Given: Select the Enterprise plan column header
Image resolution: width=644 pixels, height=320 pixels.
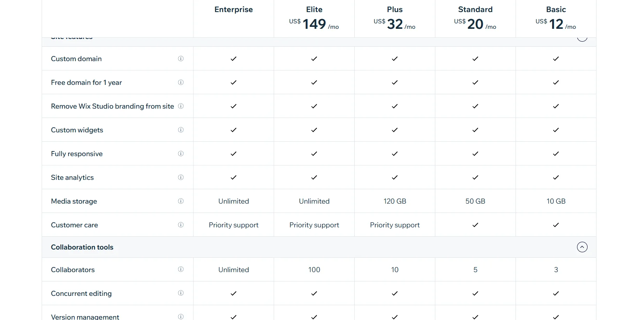Looking at the screenshot, I should [x=234, y=10].
